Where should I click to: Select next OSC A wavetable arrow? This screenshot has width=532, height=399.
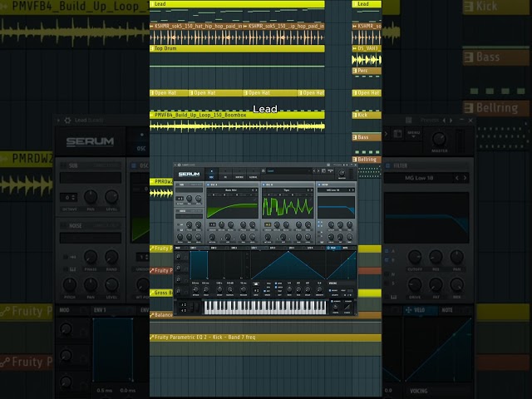(256, 190)
